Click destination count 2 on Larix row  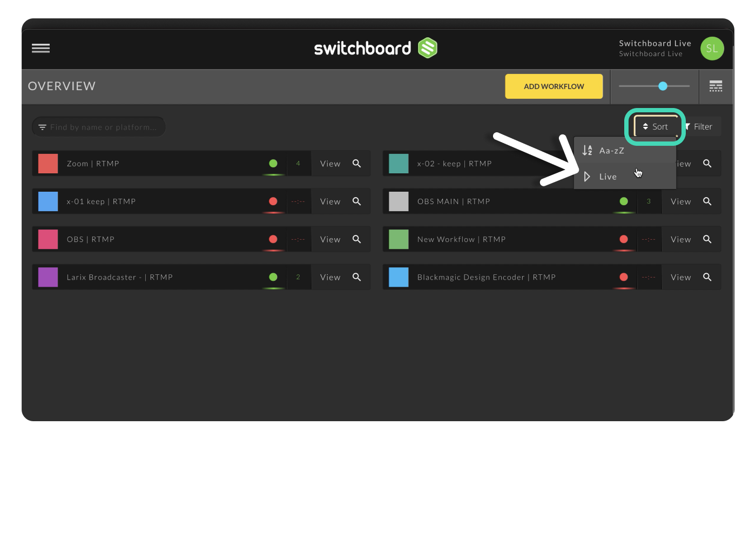[298, 277]
